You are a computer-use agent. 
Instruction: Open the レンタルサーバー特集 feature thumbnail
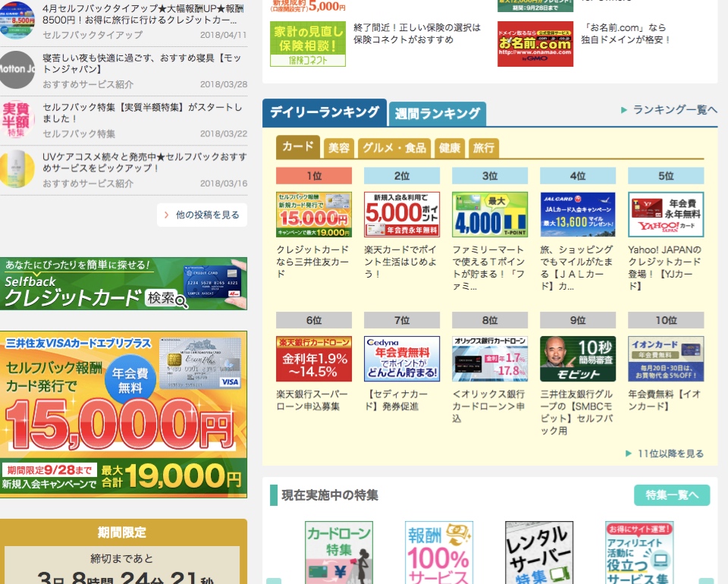click(x=539, y=552)
